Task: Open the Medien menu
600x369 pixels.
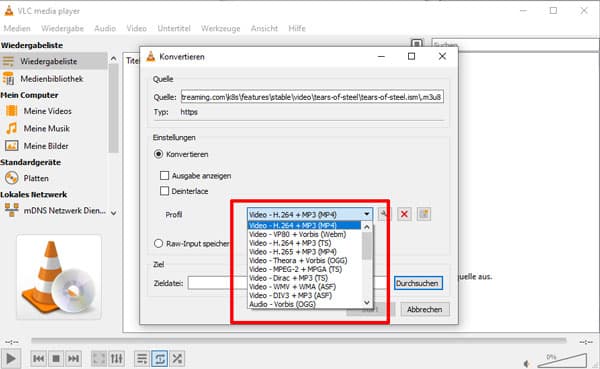Action: [17, 28]
